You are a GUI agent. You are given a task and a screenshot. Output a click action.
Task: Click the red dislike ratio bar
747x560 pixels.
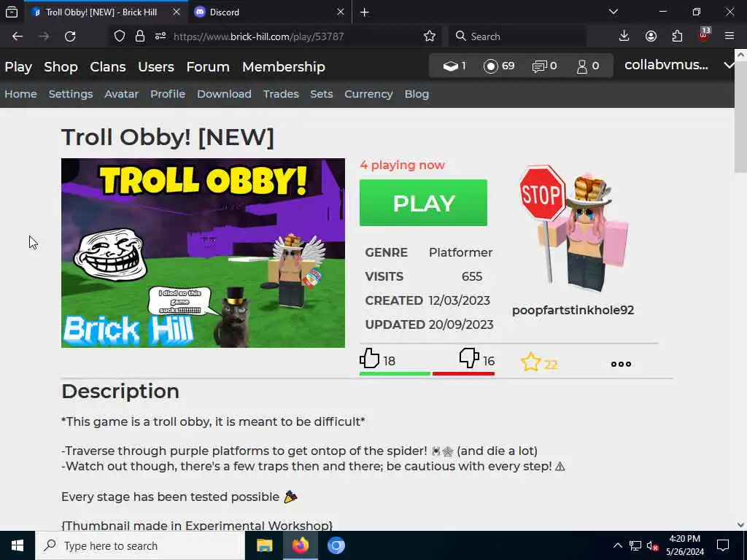[x=463, y=374]
